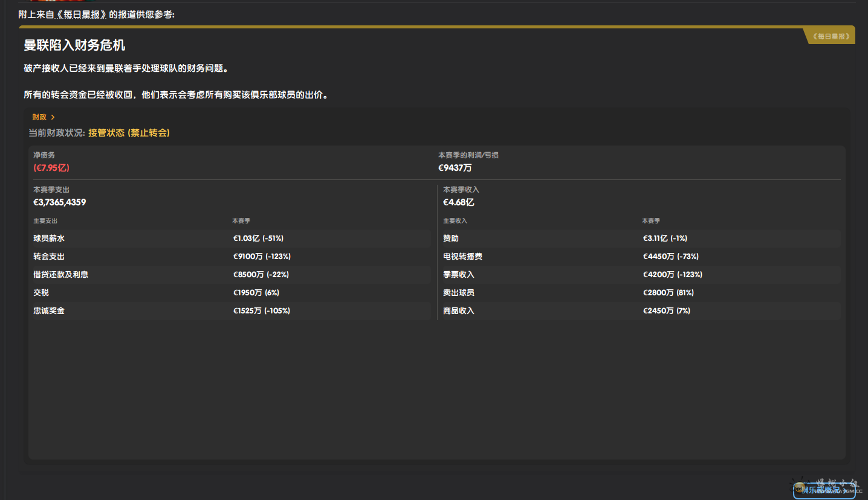
Task: Select the 卖出球员 income row
Action: [x=641, y=293]
